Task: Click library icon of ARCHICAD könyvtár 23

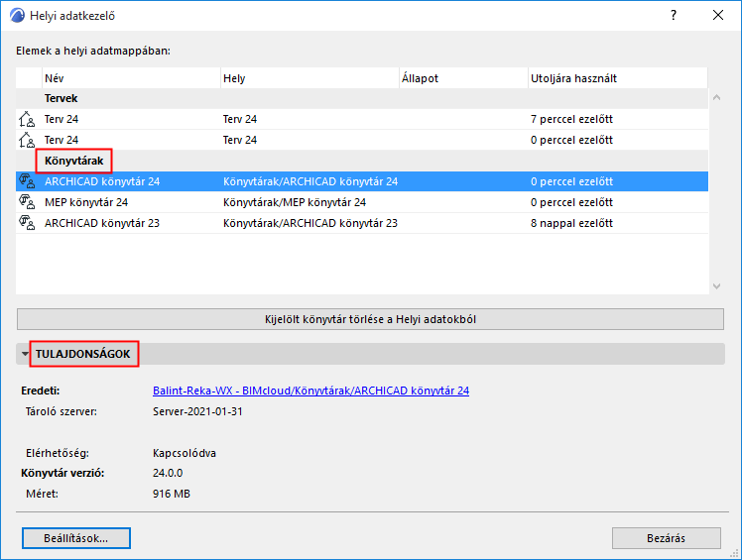Action: click(27, 223)
